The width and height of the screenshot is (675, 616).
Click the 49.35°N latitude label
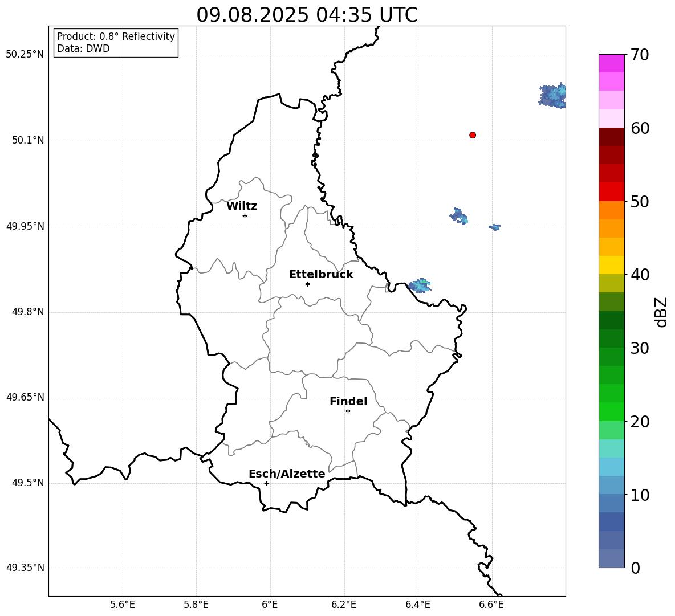pos(25,568)
